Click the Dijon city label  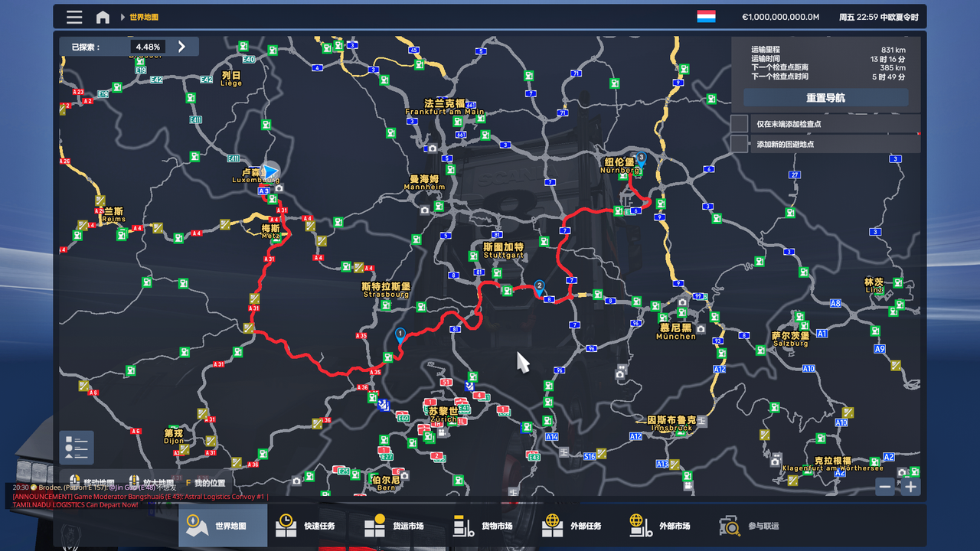click(x=174, y=437)
